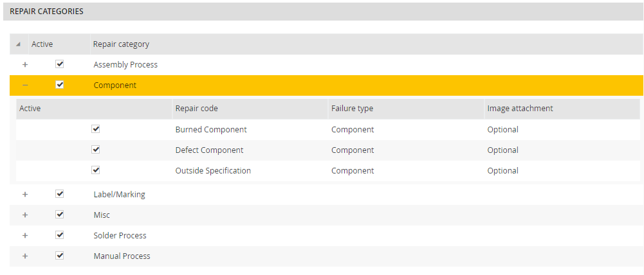This screenshot has width=644, height=275.
Task: Expand the Misc category row
Action: click(25, 215)
